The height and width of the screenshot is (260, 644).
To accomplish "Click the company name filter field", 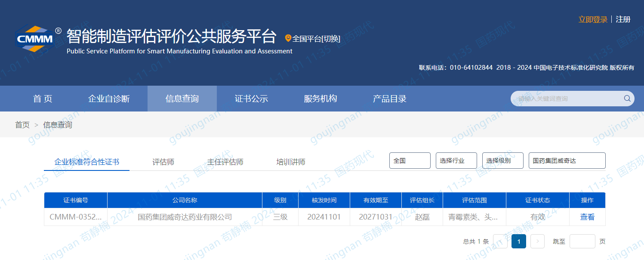I will pyautogui.click(x=567, y=161).
